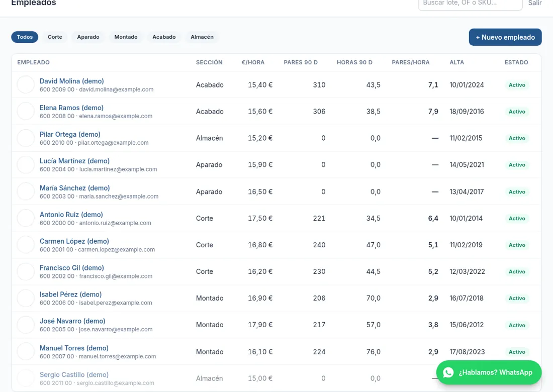The image size is (553, 392).
Task: Select the date 12/03/2022 for Francisco Gil
Action: 468,272
